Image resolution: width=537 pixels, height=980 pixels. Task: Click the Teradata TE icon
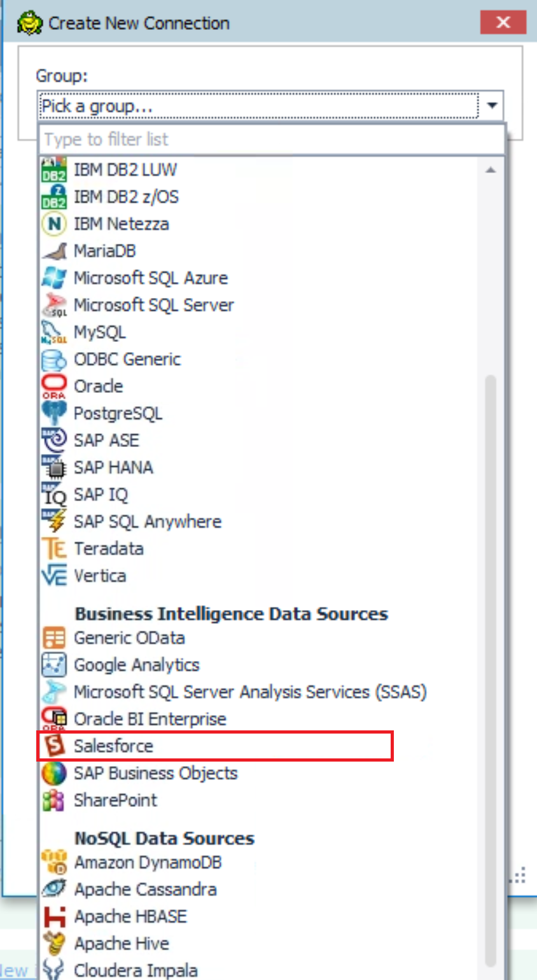(x=53, y=549)
